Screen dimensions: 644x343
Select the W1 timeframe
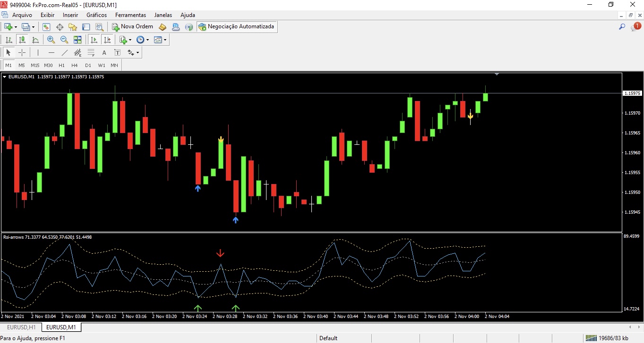pos(102,65)
